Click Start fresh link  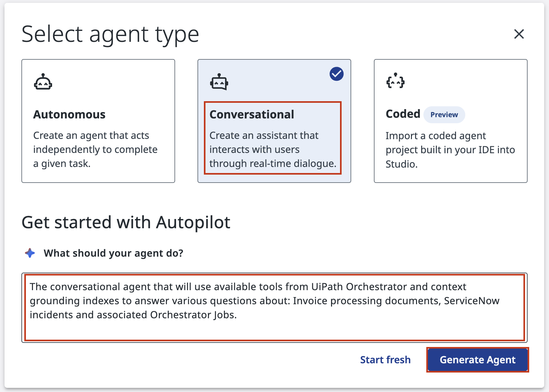[x=385, y=360]
